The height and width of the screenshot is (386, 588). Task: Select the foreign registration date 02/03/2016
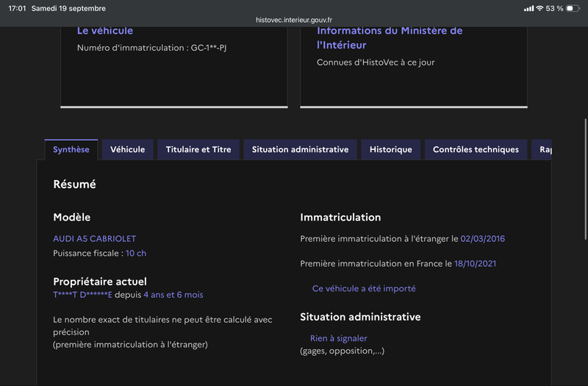tap(483, 238)
